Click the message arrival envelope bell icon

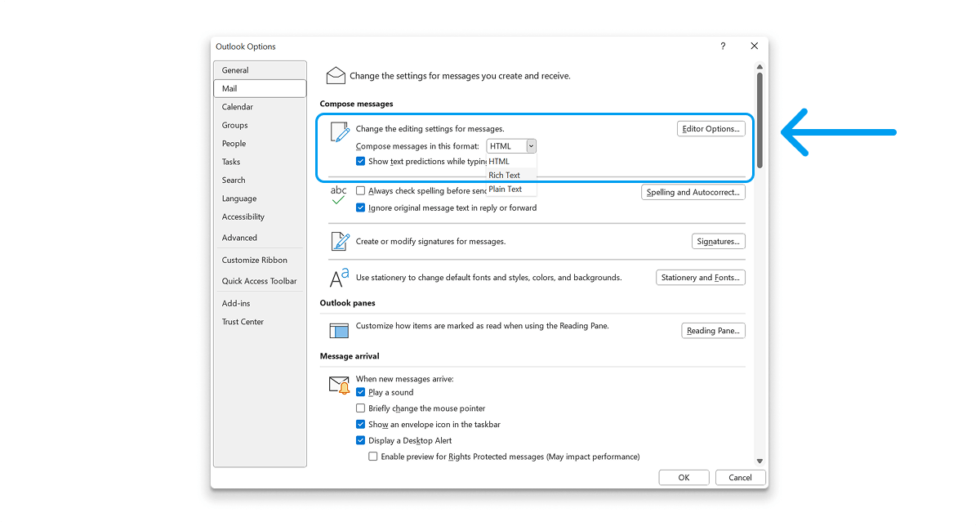tap(338, 384)
